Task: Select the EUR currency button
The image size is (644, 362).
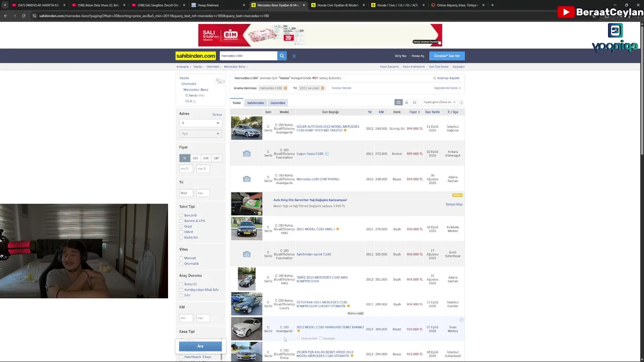Action: (x=206, y=158)
